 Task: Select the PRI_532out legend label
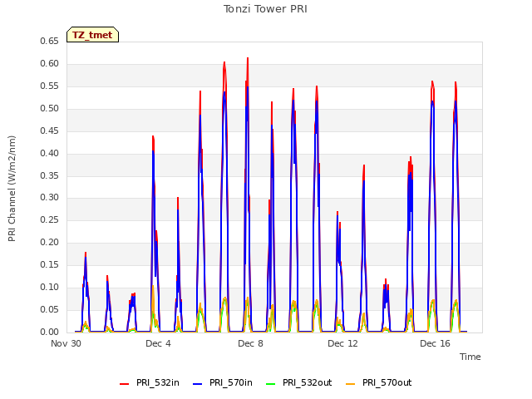(307, 382)
